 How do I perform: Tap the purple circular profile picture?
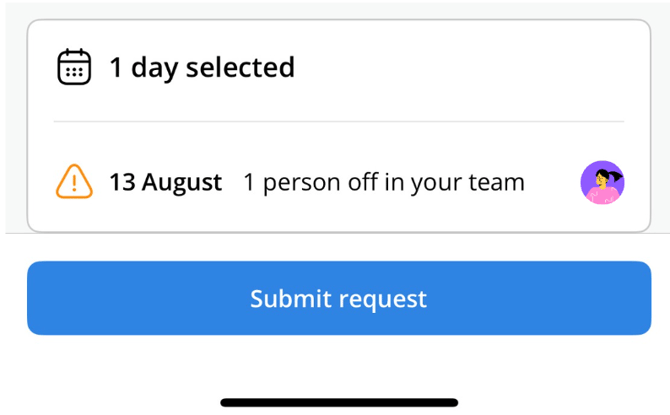pos(602,182)
